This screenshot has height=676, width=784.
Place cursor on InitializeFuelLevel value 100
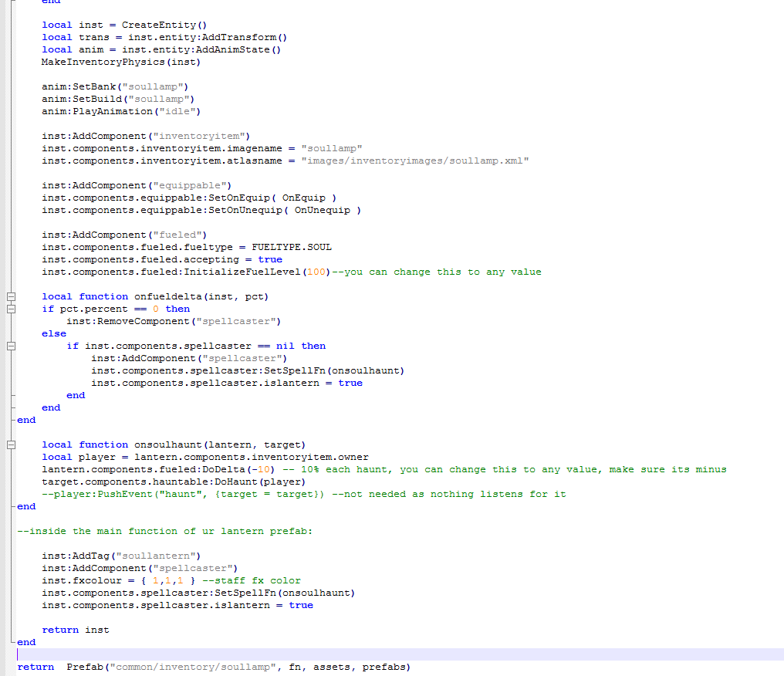click(316, 272)
